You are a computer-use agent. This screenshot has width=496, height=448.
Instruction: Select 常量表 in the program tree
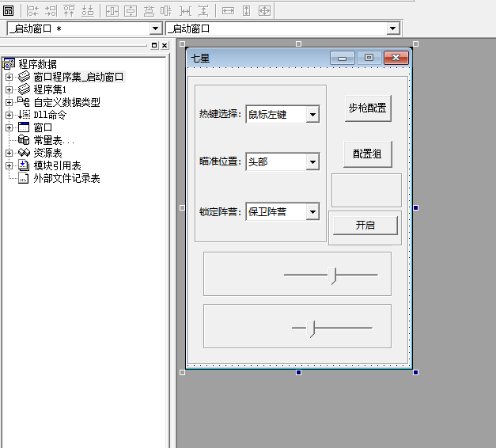[52, 140]
